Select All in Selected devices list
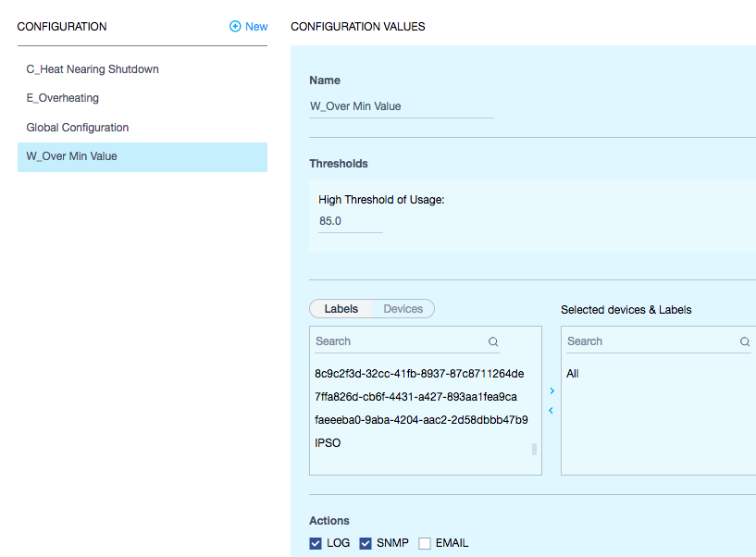The height and width of the screenshot is (557, 756). coord(572,374)
